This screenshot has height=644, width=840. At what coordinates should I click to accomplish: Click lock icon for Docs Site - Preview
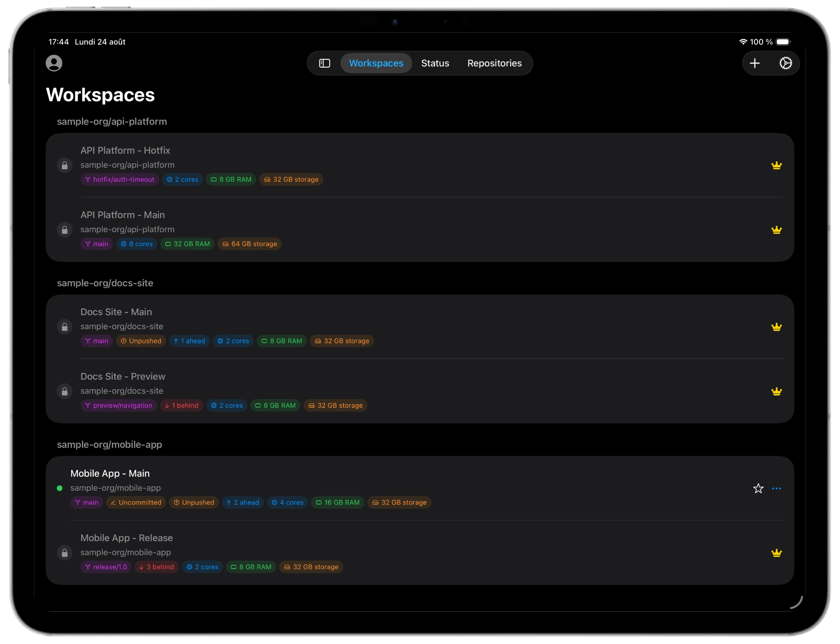tap(64, 391)
